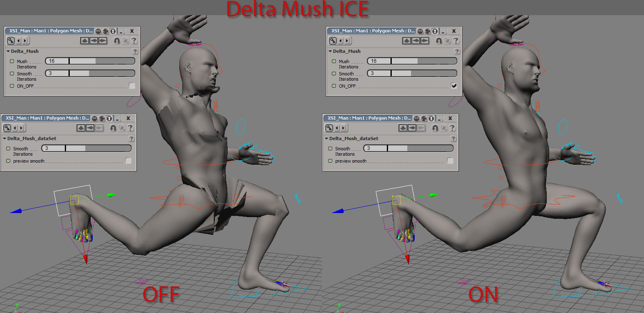Enable preview smooth in the bottom-left dataSet panel
This screenshot has width=644, height=313.
point(128,161)
